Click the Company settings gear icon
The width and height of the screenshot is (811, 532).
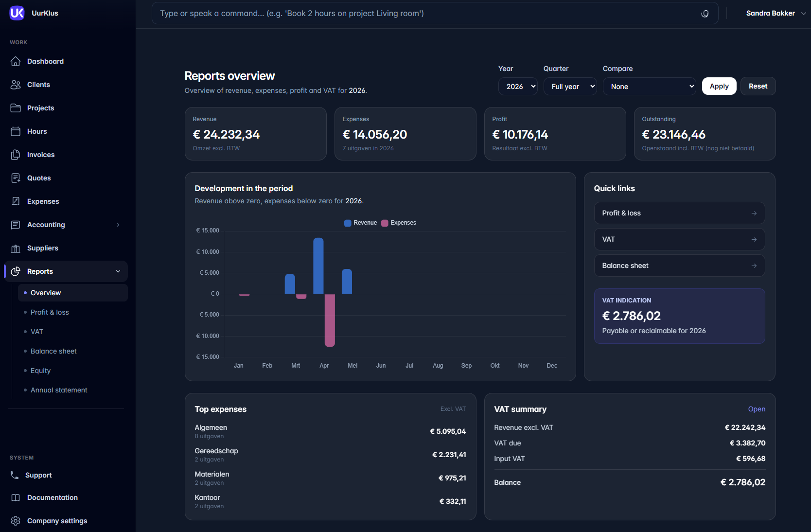[16, 521]
